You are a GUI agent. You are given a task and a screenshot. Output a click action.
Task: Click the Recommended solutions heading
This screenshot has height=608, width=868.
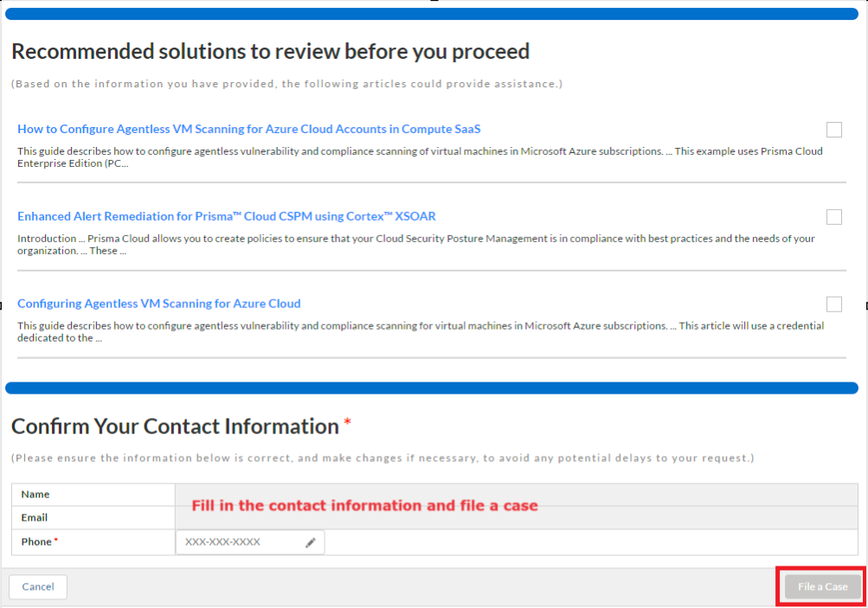click(x=271, y=51)
